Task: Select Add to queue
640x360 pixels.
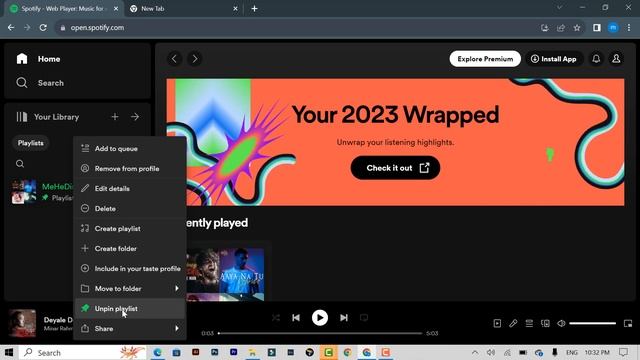Action: pos(129,149)
